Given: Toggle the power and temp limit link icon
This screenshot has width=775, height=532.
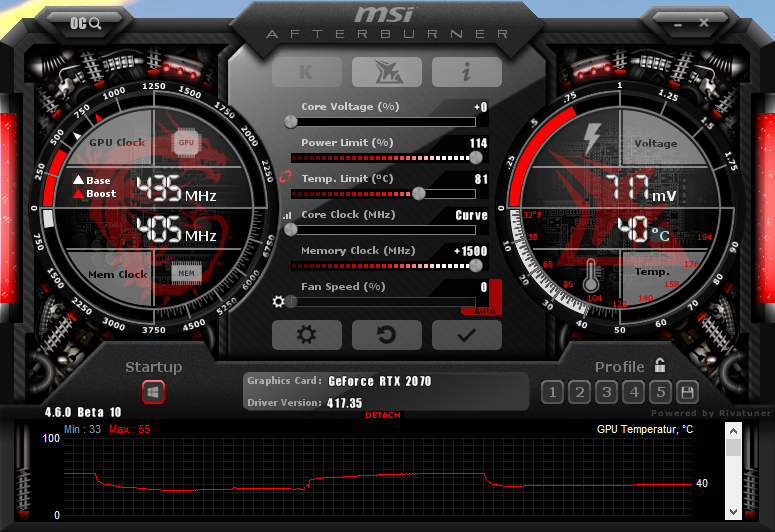Looking at the screenshot, I should point(286,177).
